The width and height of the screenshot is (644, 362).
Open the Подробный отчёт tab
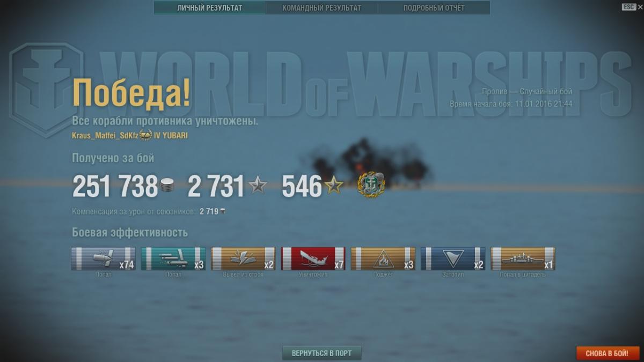click(x=434, y=8)
